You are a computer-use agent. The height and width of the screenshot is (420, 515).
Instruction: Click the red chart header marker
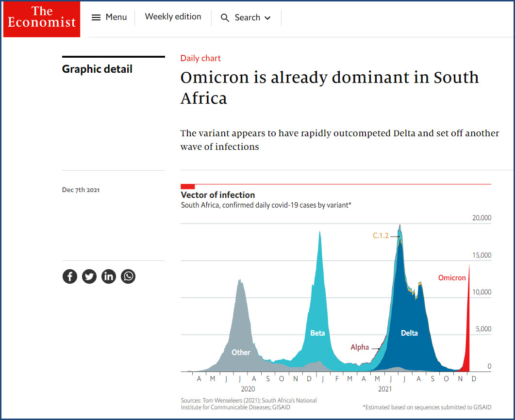(188, 187)
